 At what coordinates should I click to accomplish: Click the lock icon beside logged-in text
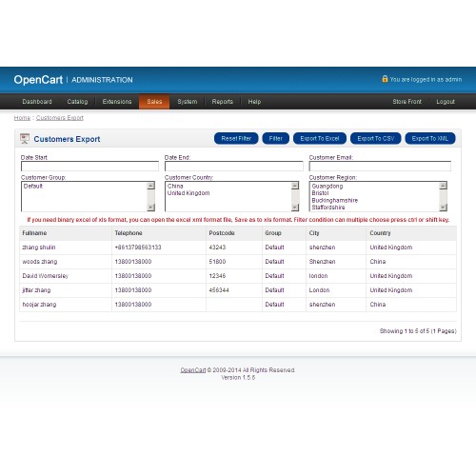click(x=385, y=79)
